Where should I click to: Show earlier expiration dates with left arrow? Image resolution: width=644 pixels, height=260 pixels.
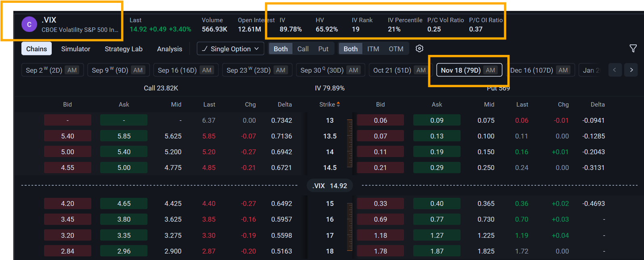click(615, 70)
